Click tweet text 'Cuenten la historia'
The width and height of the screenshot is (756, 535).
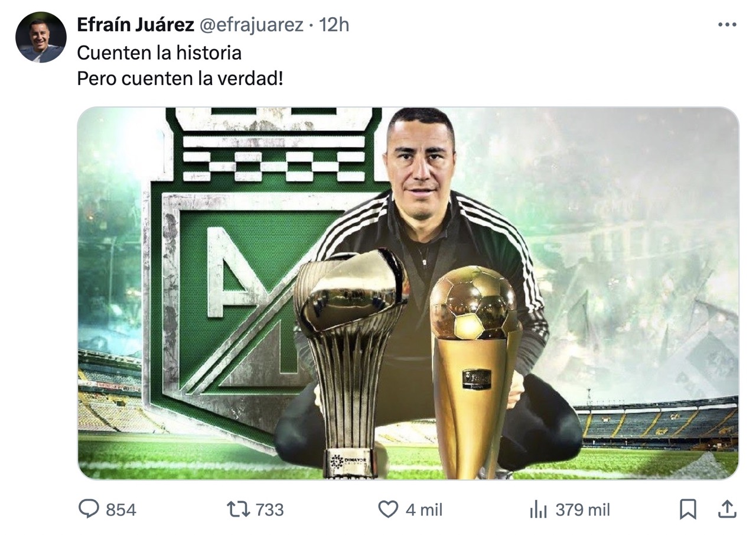click(159, 53)
